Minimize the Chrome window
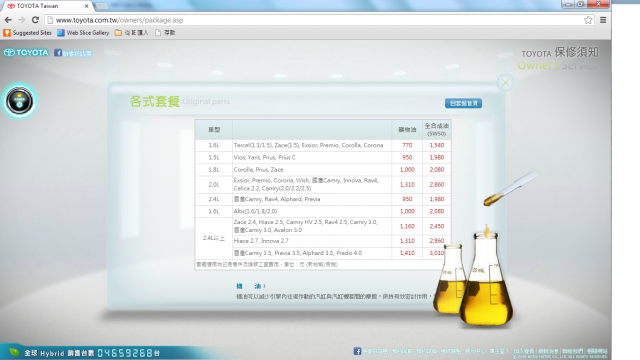 [x=568, y=4]
